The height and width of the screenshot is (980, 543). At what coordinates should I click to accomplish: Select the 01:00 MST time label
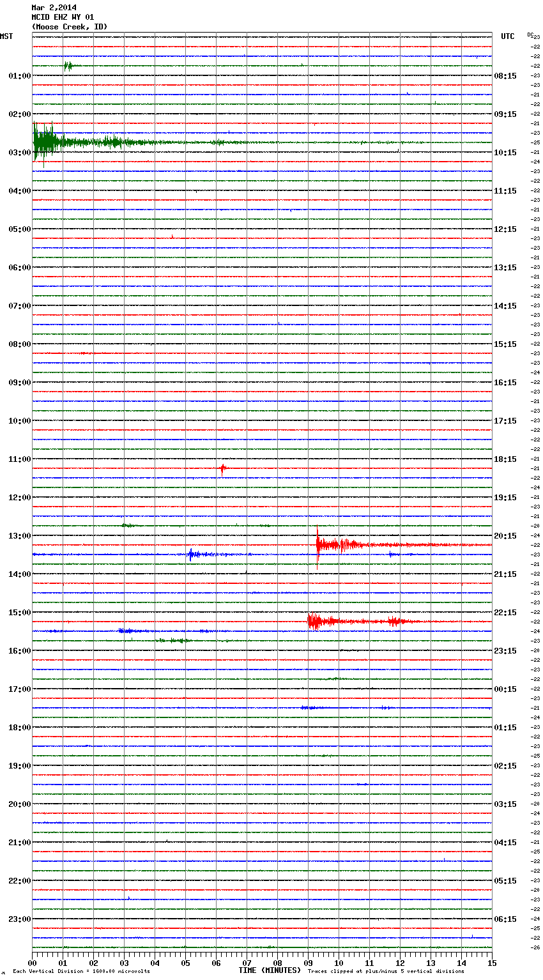(x=19, y=76)
